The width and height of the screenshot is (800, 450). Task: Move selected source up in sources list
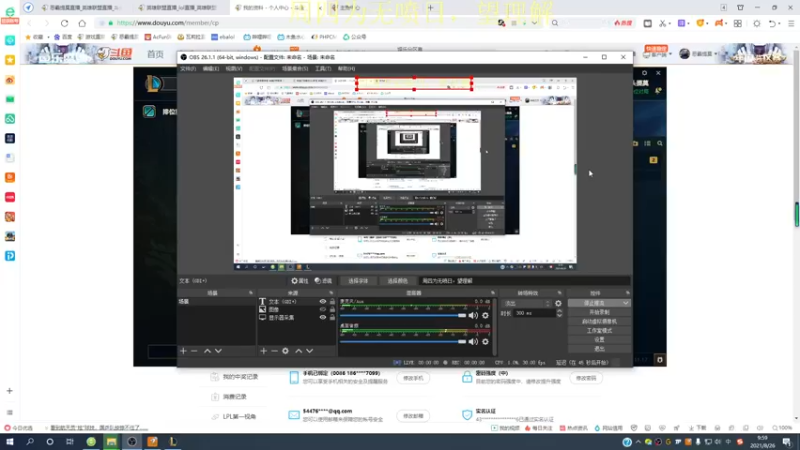298,351
